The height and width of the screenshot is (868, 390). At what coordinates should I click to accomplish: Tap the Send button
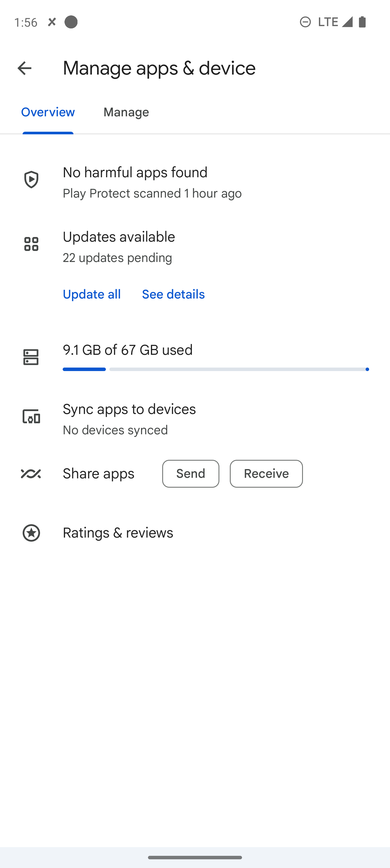coord(190,474)
